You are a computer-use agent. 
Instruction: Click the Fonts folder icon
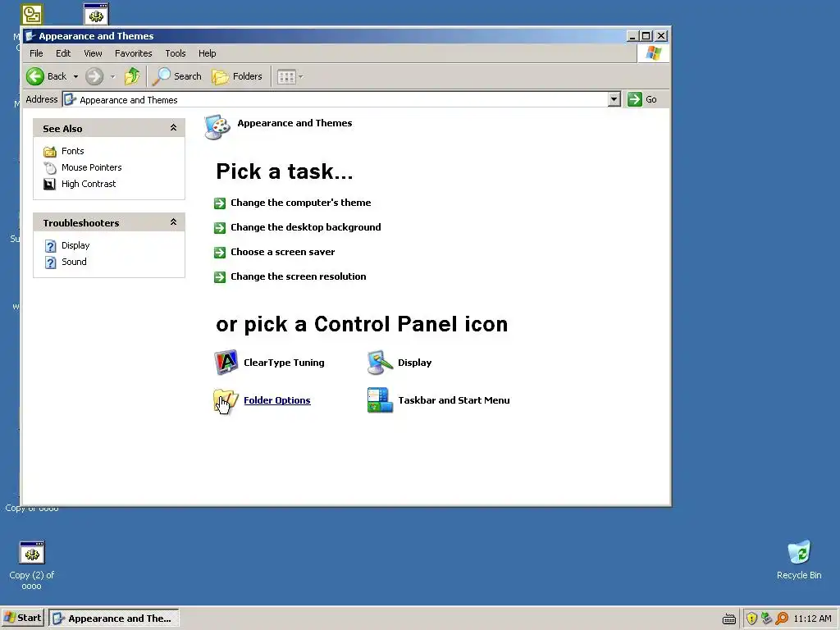pos(50,152)
